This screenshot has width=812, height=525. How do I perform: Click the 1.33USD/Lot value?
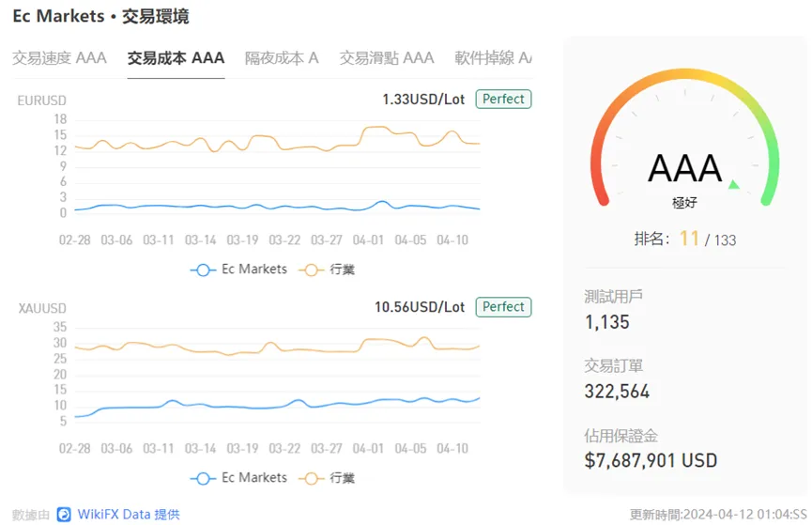[x=423, y=99]
